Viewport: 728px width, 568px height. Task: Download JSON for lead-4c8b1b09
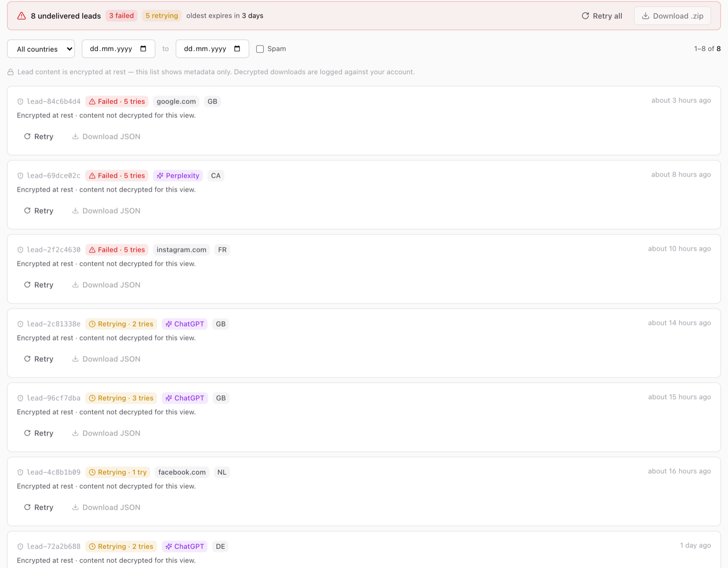(106, 507)
